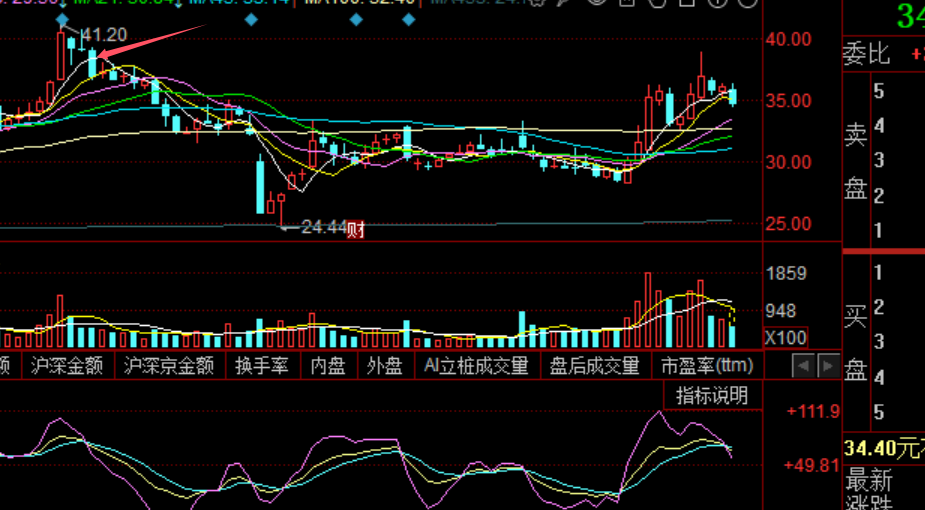Viewport: 925px width, 510px height.
Task: Click the 委比 label in quote panel
Action: pos(866,54)
